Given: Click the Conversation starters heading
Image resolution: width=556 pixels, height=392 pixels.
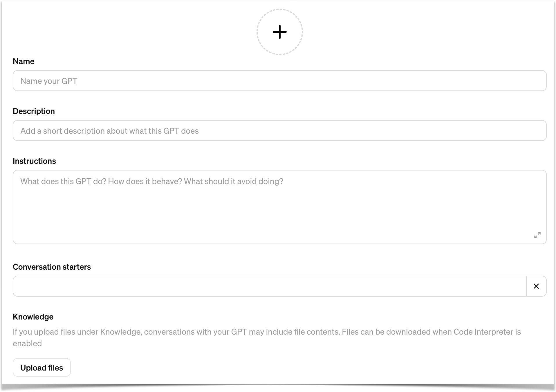Looking at the screenshot, I should [x=52, y=267].
